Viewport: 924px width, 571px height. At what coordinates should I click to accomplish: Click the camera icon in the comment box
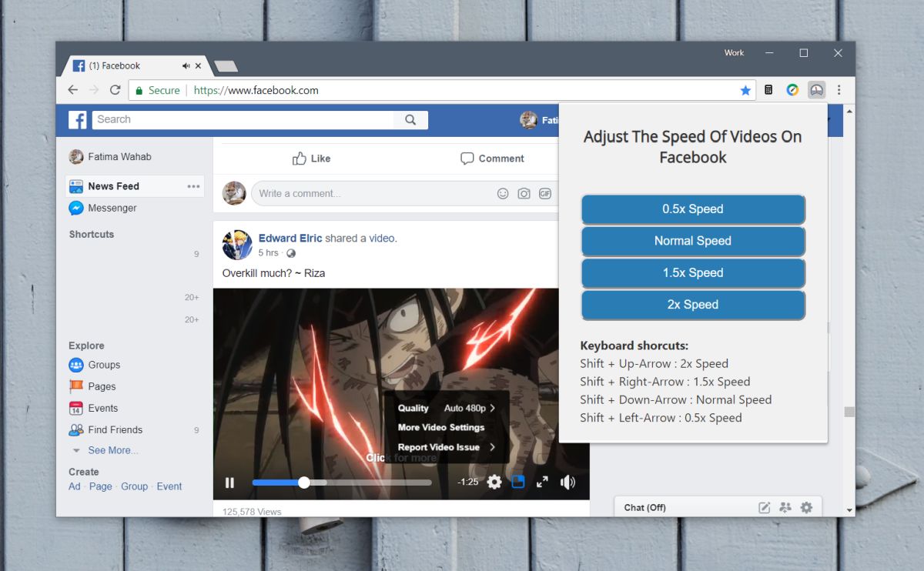524,193
